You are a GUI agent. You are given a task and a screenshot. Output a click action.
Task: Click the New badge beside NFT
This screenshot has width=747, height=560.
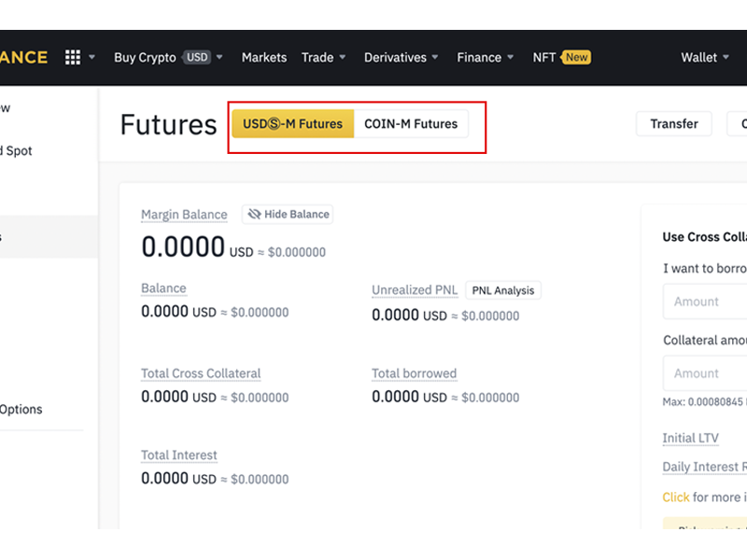(x=576, y=57)
